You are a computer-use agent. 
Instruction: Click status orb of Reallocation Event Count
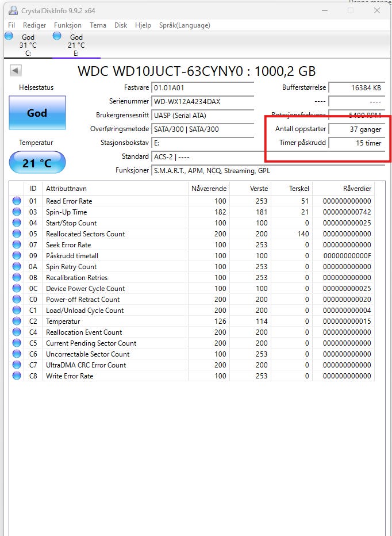[17, 332]
